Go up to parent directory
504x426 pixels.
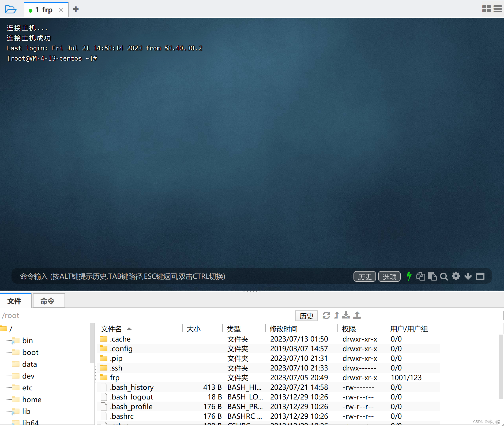337,315
